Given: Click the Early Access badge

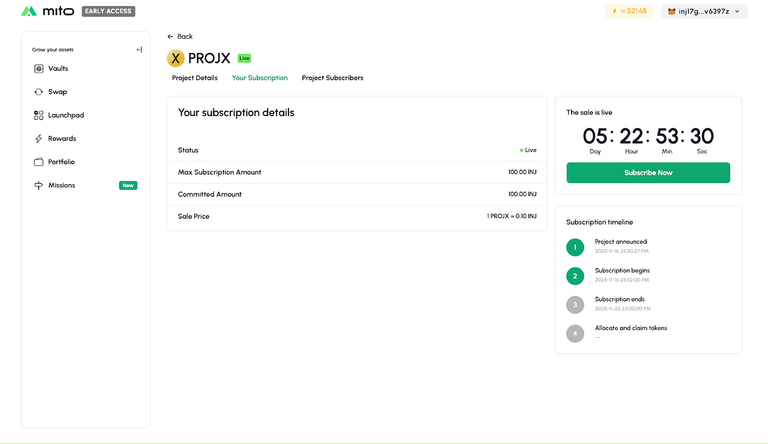Looking at the screenshot, I should 108,12.
